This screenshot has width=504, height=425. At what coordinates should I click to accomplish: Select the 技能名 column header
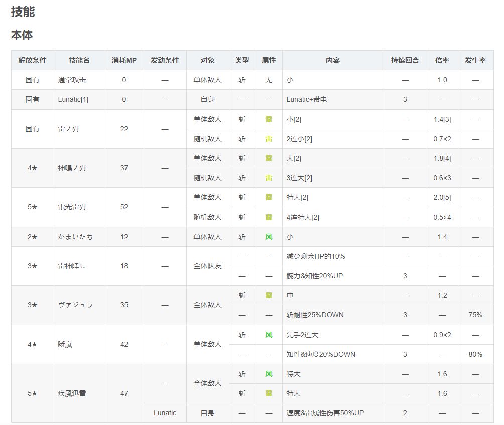point(79,60)
